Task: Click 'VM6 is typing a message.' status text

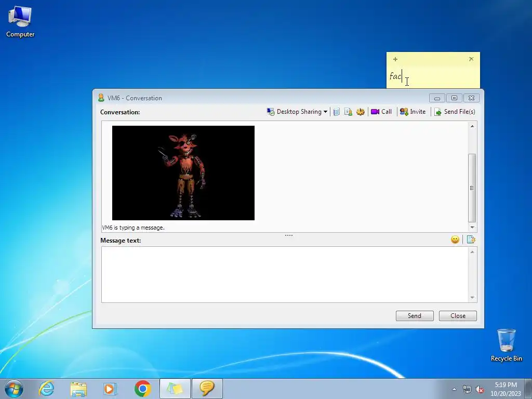Action: pyautogui.click(x=134, y=228)
